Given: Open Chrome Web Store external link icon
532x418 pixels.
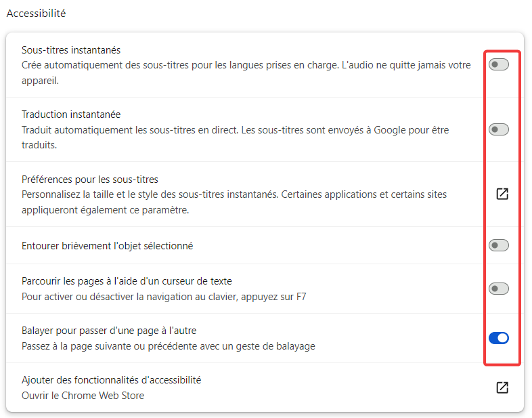Looking at the screenshot, I should coord(502,388).
